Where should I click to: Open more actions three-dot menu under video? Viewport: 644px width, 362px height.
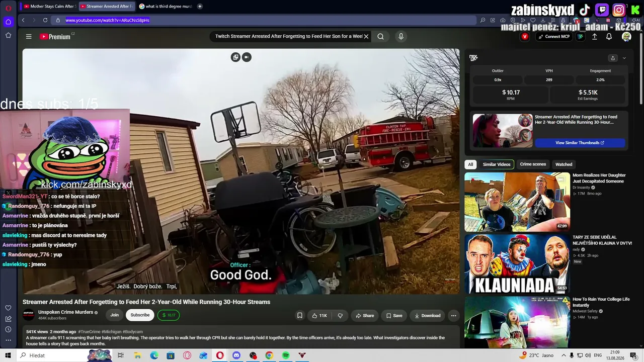pyautogui.click(x=454, y=316)
